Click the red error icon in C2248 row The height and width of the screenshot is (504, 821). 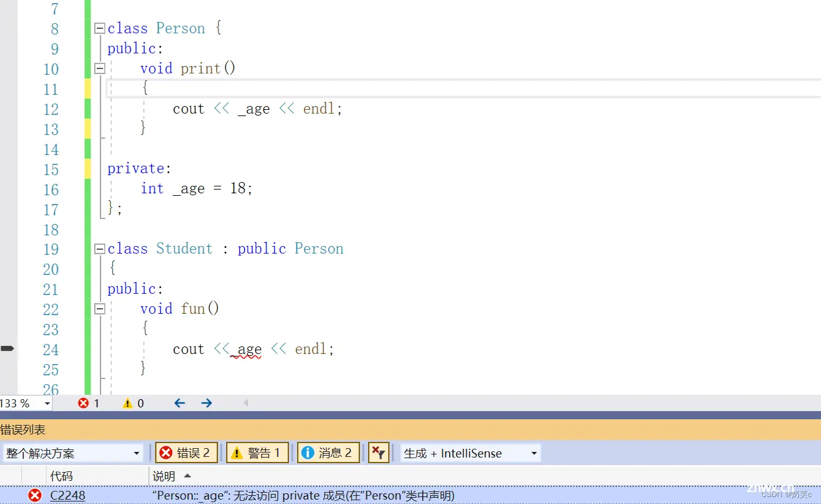coord(35,496)
